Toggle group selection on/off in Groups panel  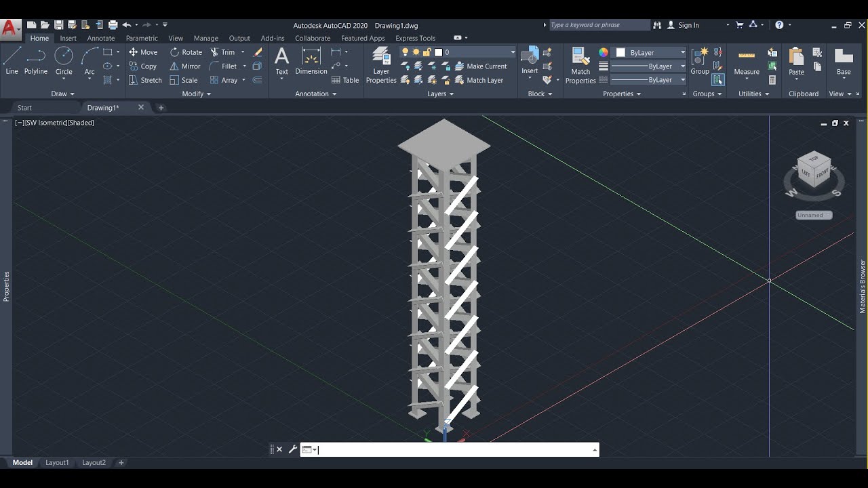(718, 80)
